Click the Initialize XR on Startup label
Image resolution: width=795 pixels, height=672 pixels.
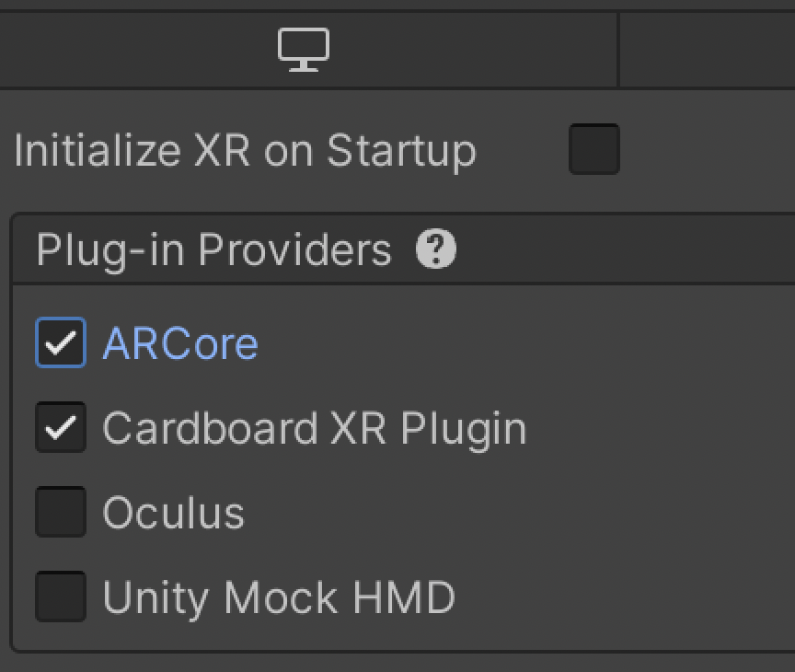click(245, 150)
